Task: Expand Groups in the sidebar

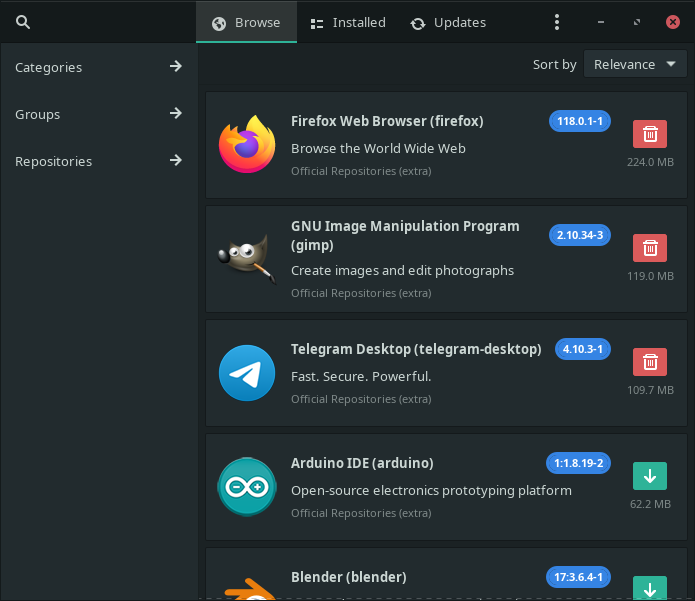Action: point(98,114)
